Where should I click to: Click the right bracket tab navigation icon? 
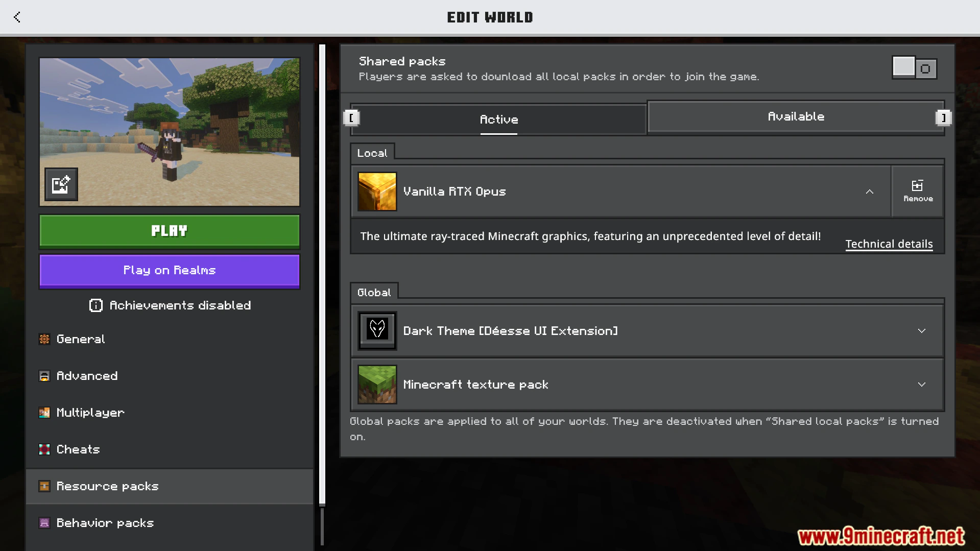pos(943,117)
